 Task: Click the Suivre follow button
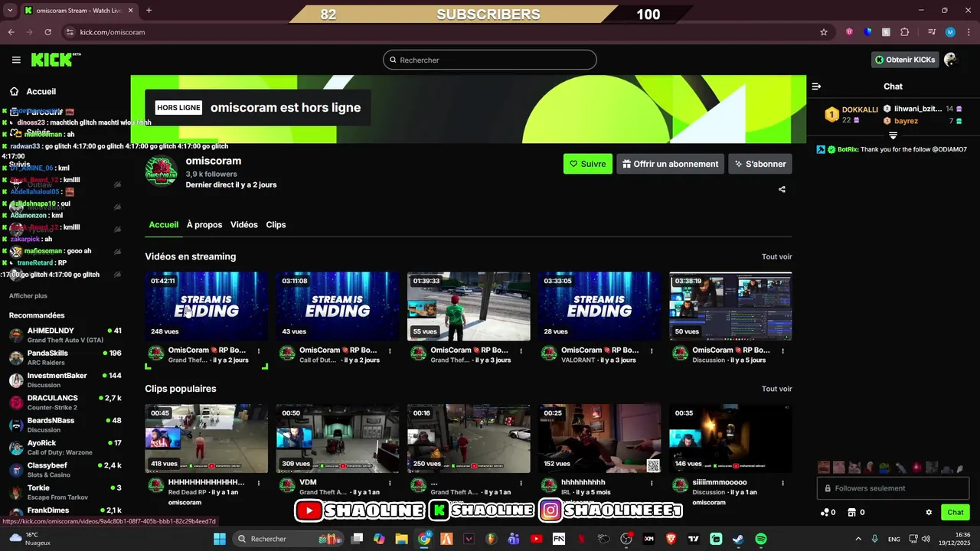click(x=588, y=164)
